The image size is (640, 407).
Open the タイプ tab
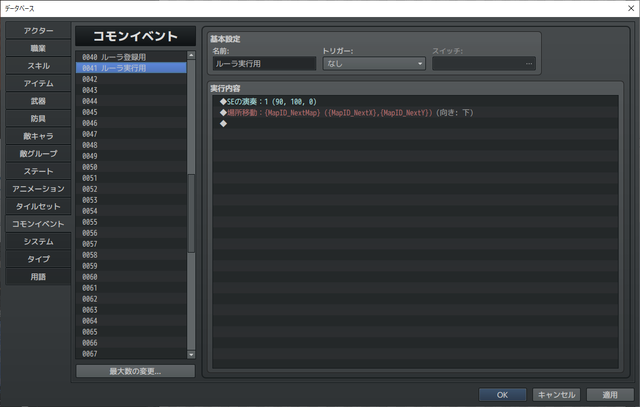(38, 259)
